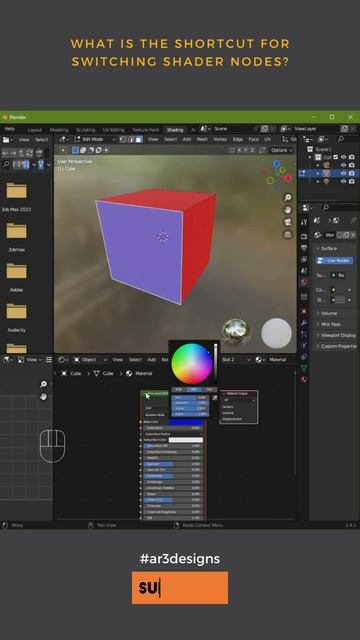This screenshot has height=640, width=360.
Task: Click the zoom icon in the lower-left editor
Action: (43, 384)
